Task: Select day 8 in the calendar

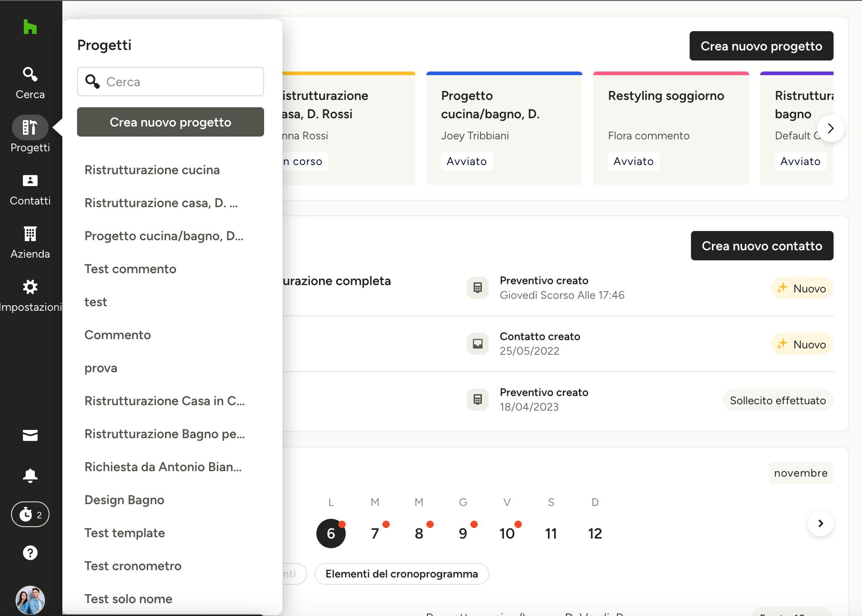Action: (x=419, y=533)
